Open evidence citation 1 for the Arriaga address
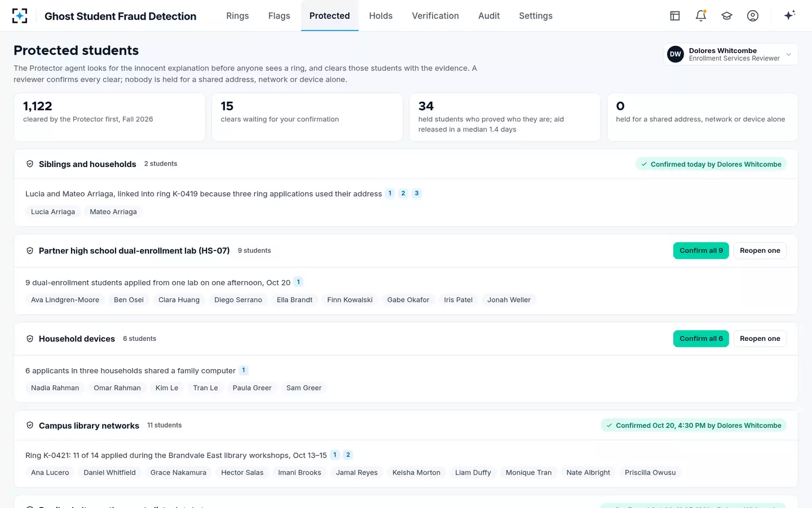812x508 pixels. click(390, 193)
